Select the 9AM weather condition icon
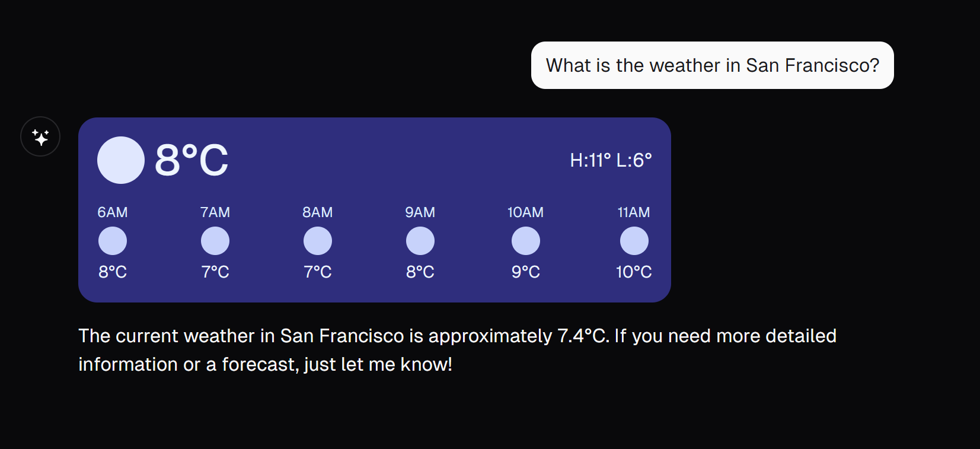 [x=420, y=240]
